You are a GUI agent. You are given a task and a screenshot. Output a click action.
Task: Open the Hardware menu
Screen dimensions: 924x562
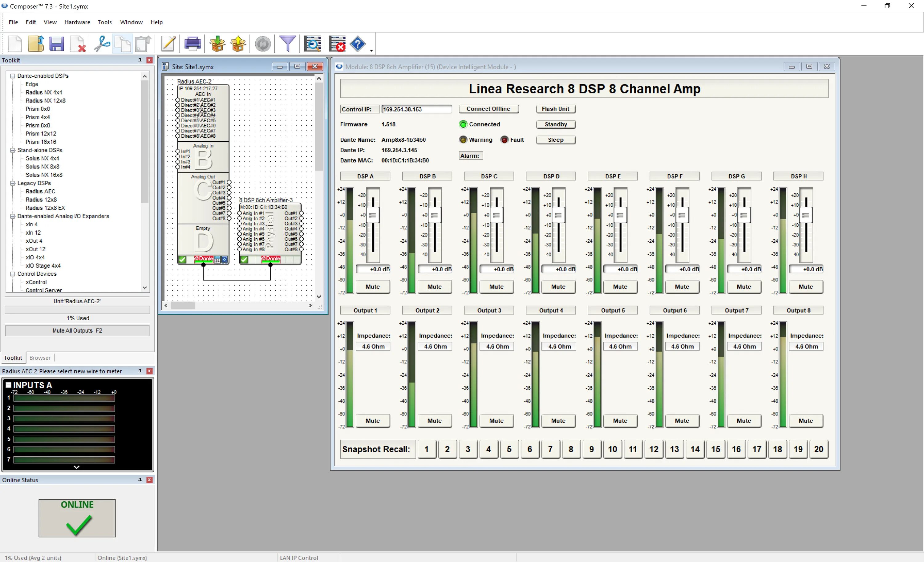(x=77, y=22)
